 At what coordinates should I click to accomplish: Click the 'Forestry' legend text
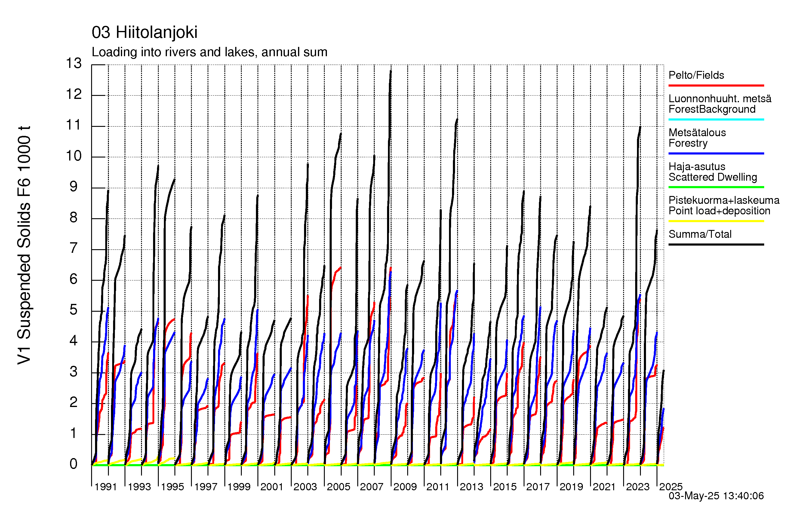coord(688,143)
